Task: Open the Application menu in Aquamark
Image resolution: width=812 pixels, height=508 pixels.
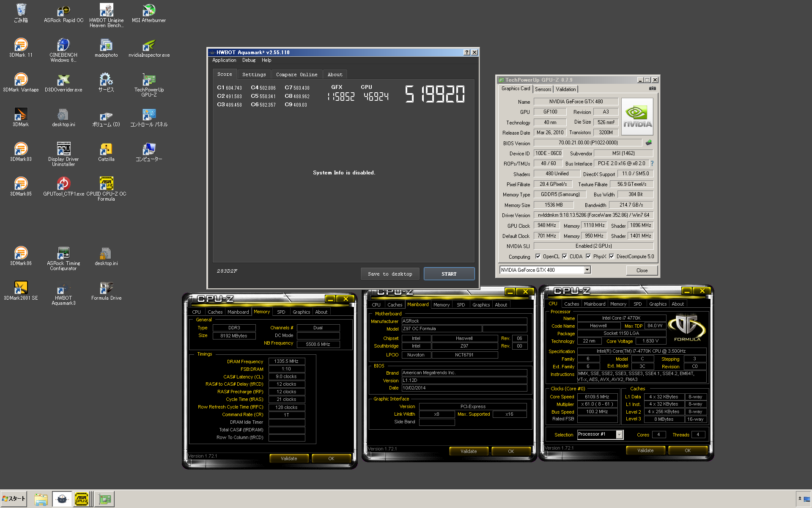Action: point(224,60)
